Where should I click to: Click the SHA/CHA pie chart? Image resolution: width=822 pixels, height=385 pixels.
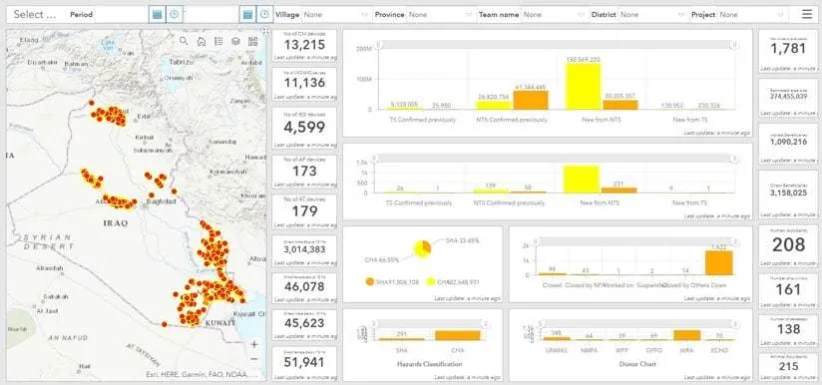coord(423,249)
